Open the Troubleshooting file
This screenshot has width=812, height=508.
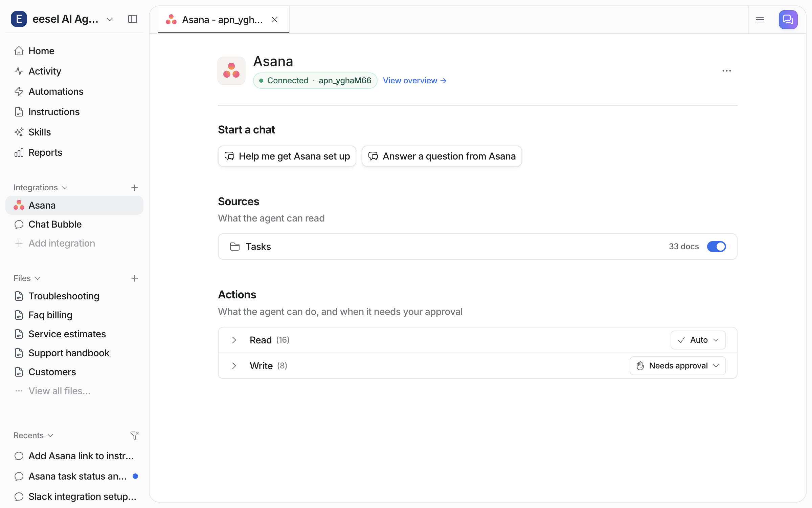[x=74, y=296]
